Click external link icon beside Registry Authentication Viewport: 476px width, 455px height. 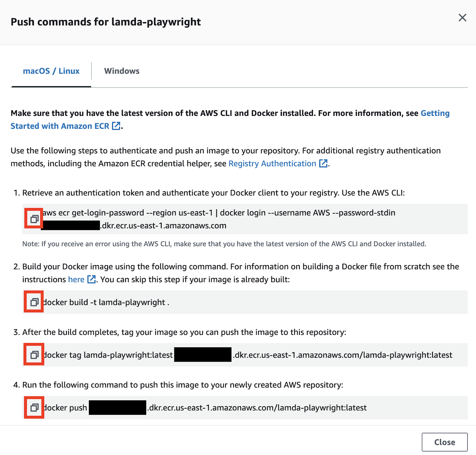323,163
